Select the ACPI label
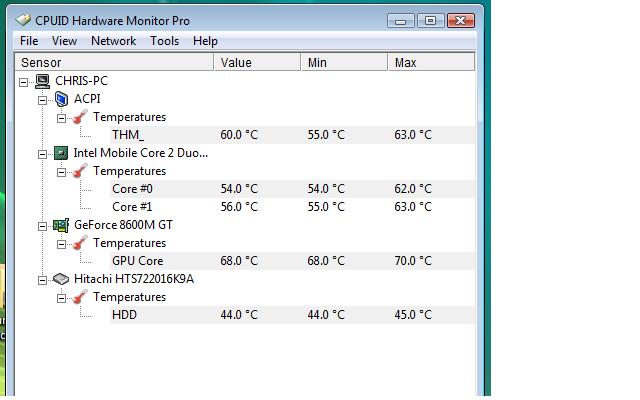This screenshot has width=640, height=400. click(x=87, y=99)
